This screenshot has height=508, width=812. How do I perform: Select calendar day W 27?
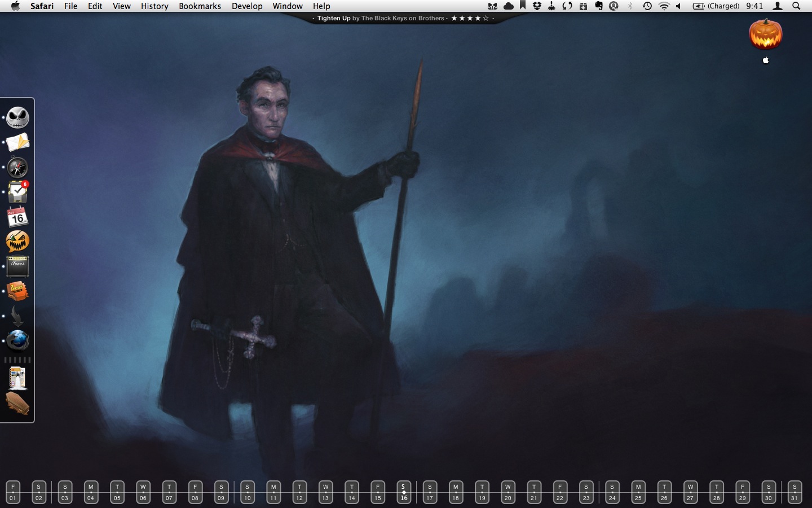[690, 492]
